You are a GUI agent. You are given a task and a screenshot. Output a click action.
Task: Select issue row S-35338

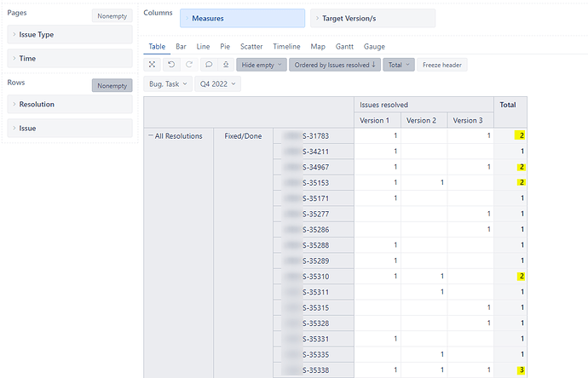314,370
